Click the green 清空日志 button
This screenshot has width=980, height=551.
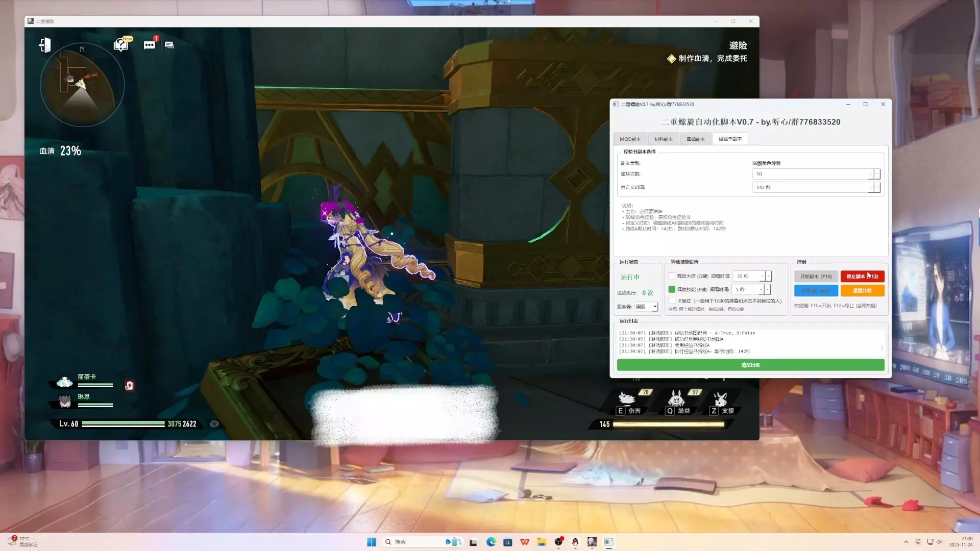click(750, 365)
